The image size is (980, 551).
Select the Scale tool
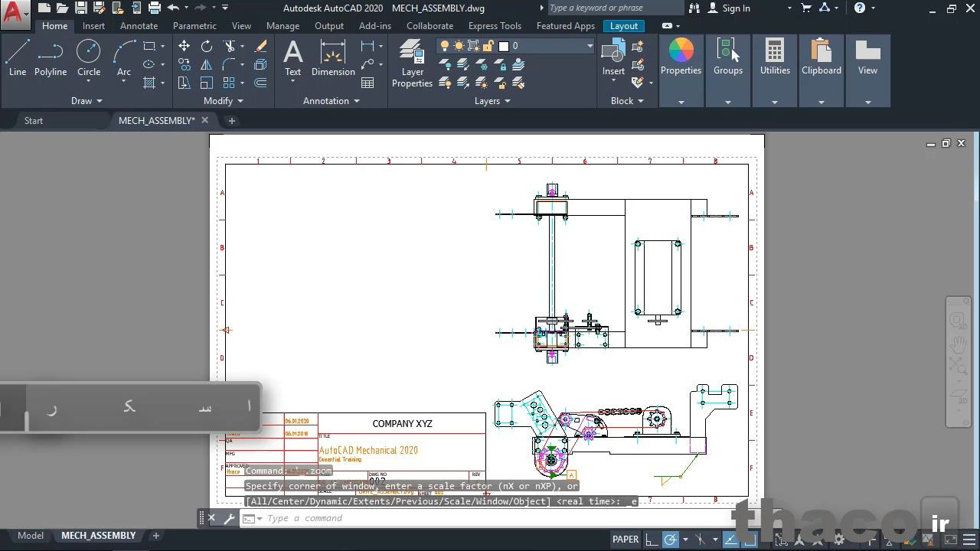pos(207,83)
